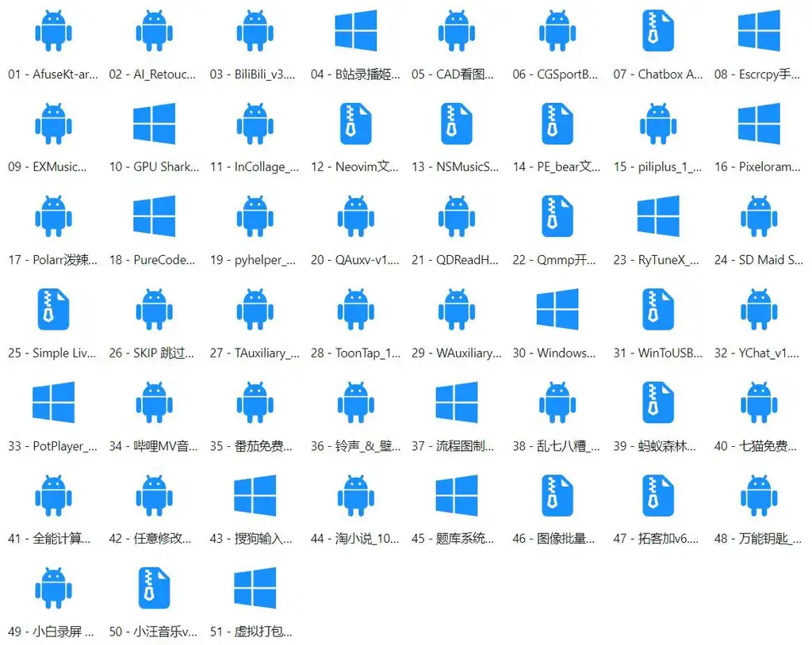Click file name '27 - TAuxiliary_...'
812x645 pixels.
point(255,353)
